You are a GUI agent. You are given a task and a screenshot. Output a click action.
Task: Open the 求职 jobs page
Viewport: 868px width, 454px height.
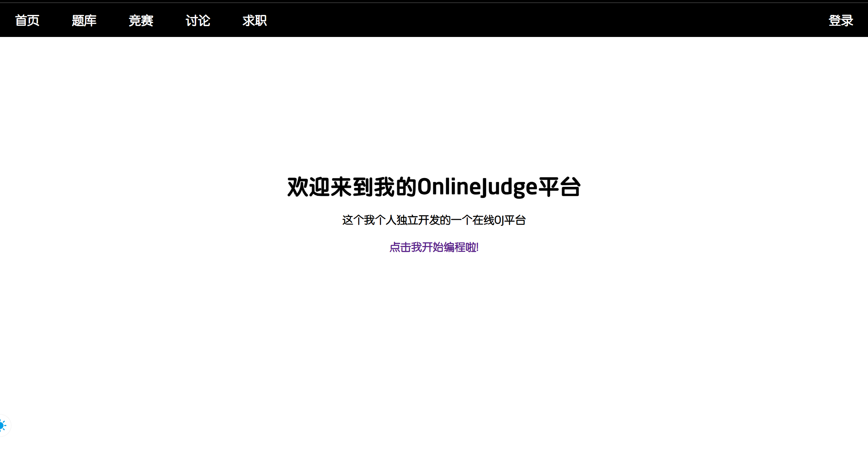click(x=255, y=21)
